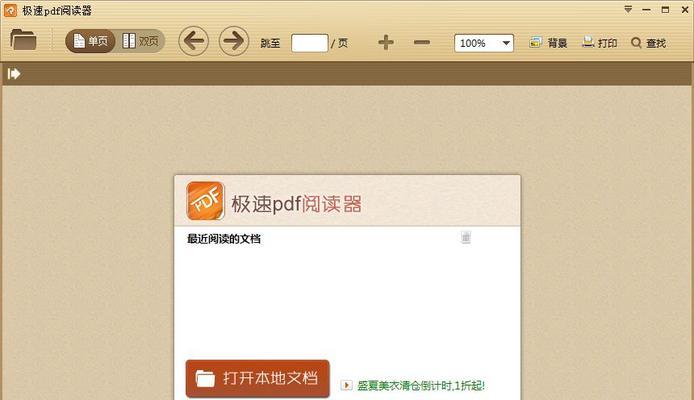
Task: Zoom in with the plus icon
Action: click(386, 42)
